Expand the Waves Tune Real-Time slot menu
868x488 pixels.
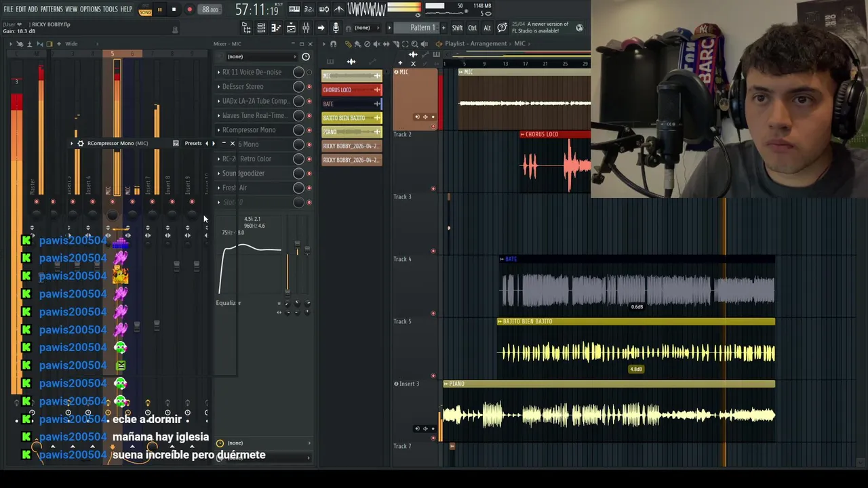point(218,115)
